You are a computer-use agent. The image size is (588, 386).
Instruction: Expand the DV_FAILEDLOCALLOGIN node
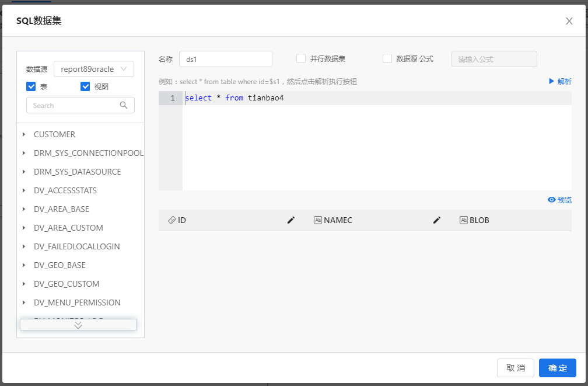click(x=24, y=246)
